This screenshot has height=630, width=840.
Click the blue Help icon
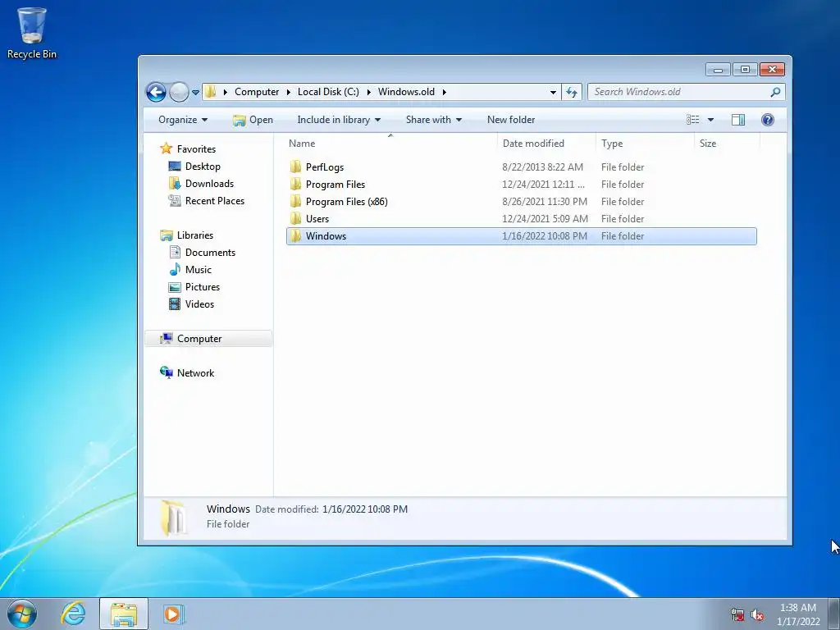[x=767, y=120]
